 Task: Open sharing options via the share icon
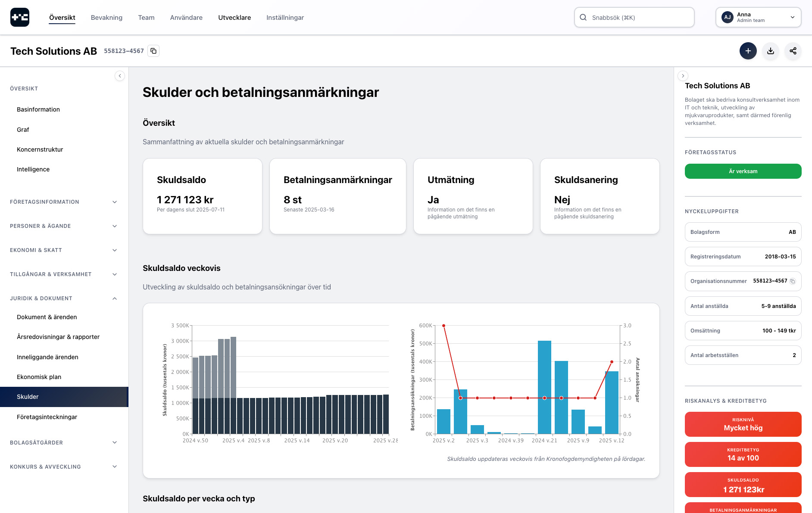[x=793, y=51]
